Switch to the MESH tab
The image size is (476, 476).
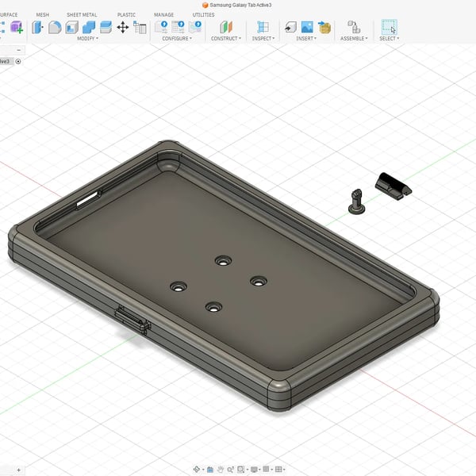coord(43,14)
